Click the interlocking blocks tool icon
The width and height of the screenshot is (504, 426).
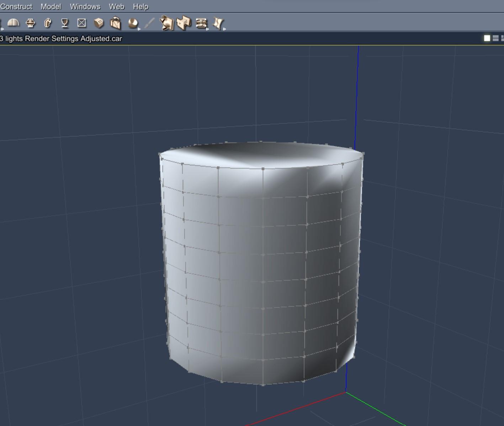coord(184,23)
